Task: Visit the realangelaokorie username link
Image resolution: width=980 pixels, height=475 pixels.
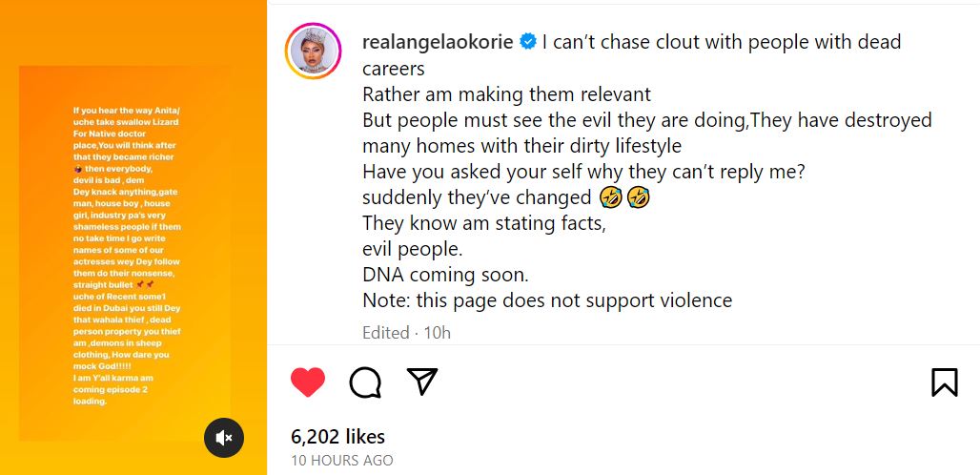Action: pos(439,43)
